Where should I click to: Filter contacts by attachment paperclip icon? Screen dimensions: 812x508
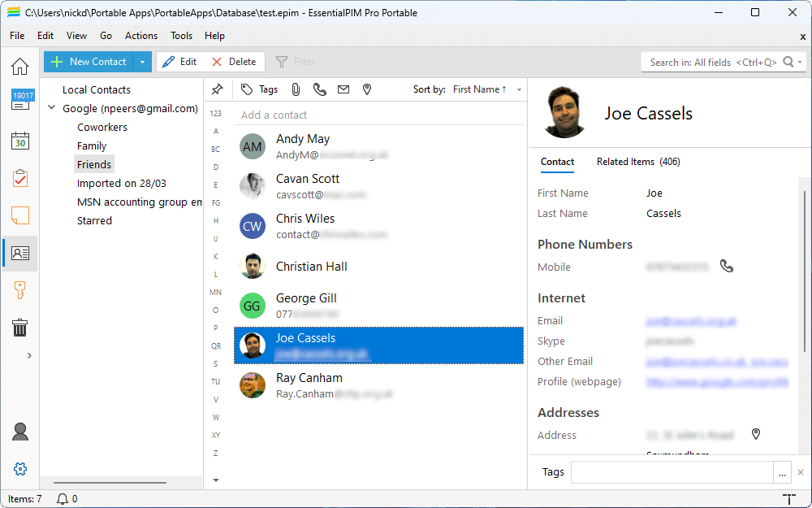pyautogui.click(x=296, y=89)
